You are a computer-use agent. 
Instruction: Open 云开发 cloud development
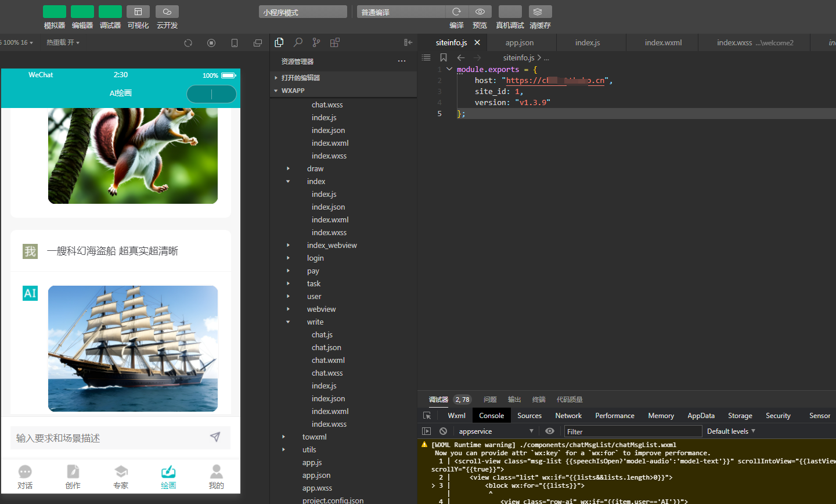(167, 12)
